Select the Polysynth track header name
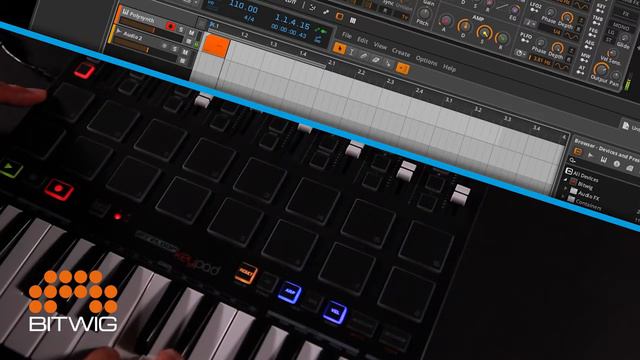 (x=142, y=18)
